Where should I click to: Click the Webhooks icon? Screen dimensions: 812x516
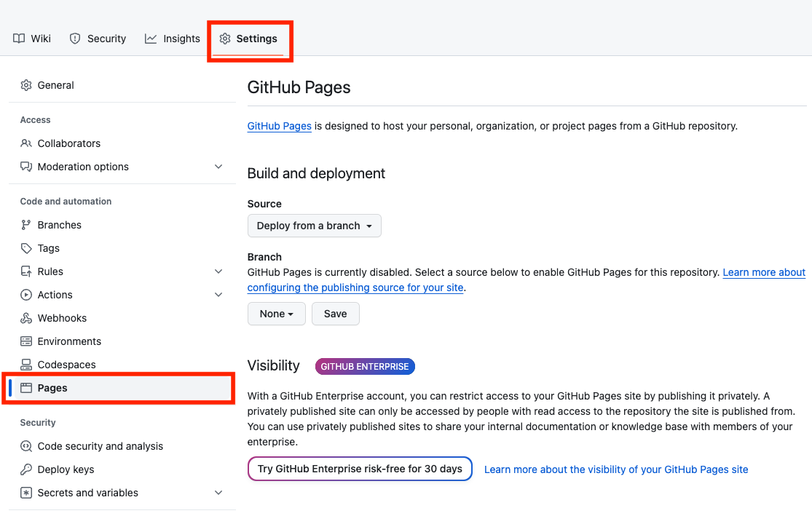tap(26, 318)
